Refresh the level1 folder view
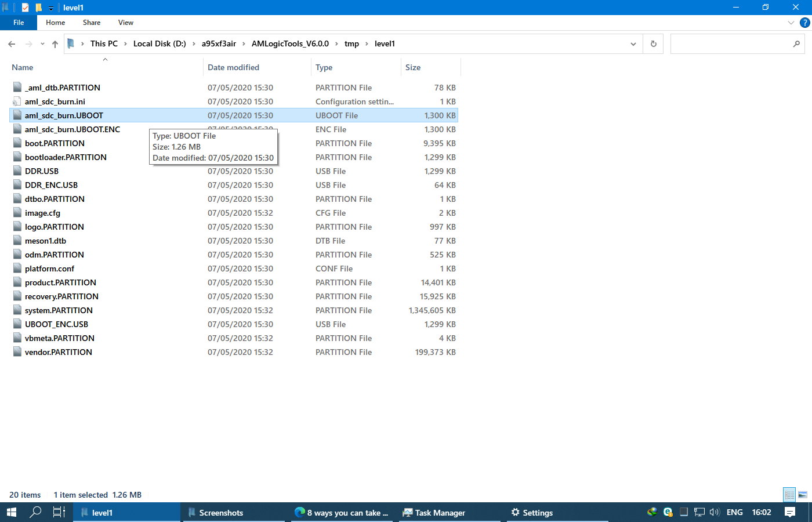812x522 pixels. [x=654, y=44]
